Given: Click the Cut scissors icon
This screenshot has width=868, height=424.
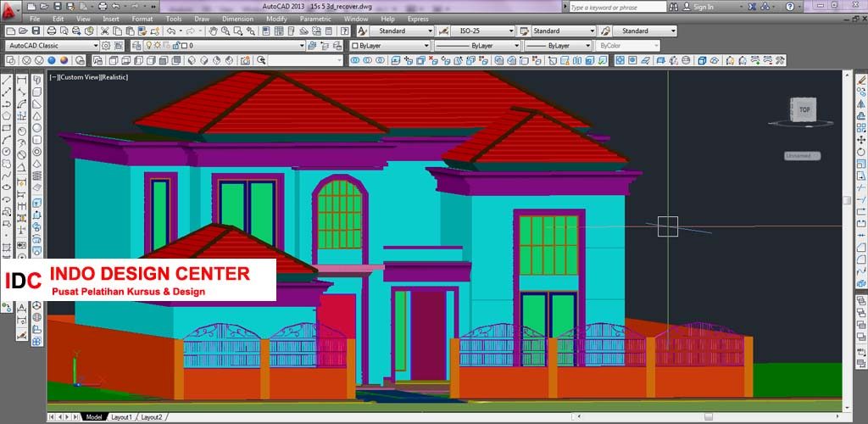Looking at the screenshot, I should pos(104,31).
